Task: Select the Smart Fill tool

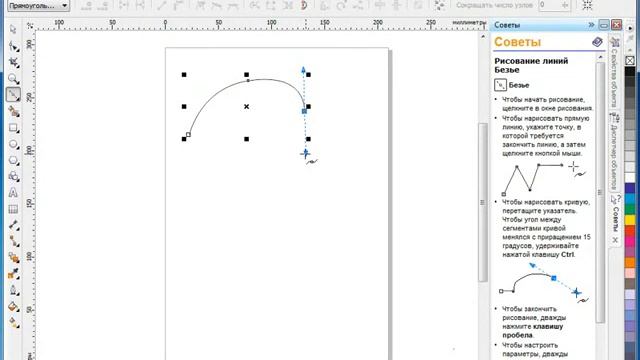Action: (13, 111)
